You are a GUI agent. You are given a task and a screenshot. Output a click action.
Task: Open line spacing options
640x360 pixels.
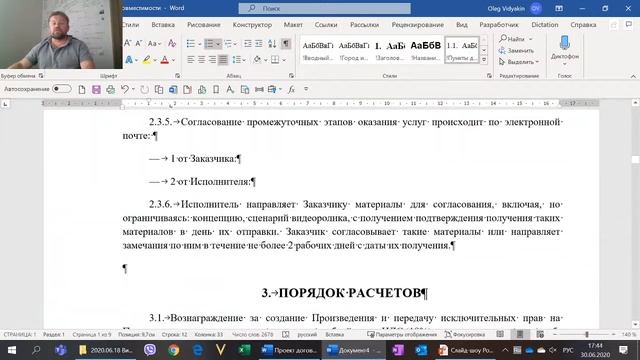click(239, 60)
